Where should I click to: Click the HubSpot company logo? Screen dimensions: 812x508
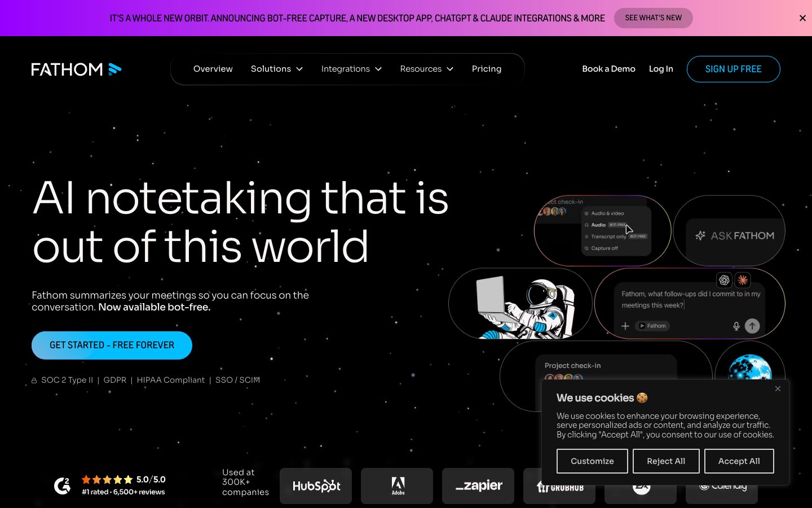316,486
